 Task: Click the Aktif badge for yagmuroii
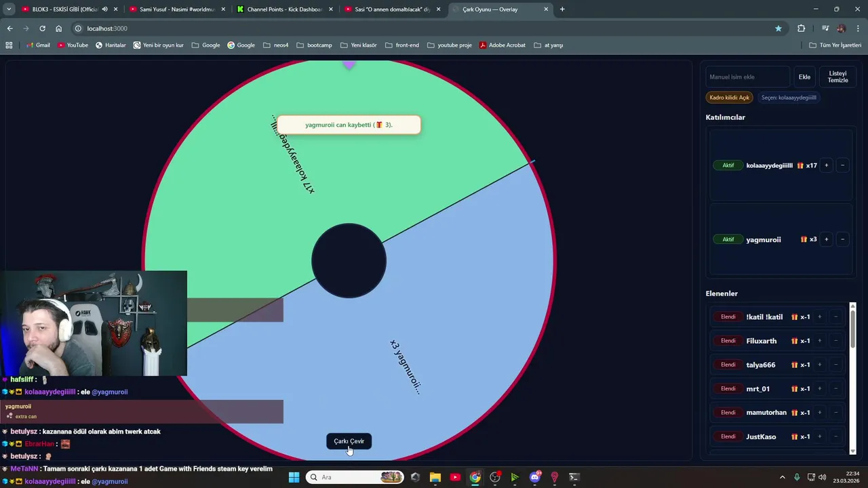728,239
